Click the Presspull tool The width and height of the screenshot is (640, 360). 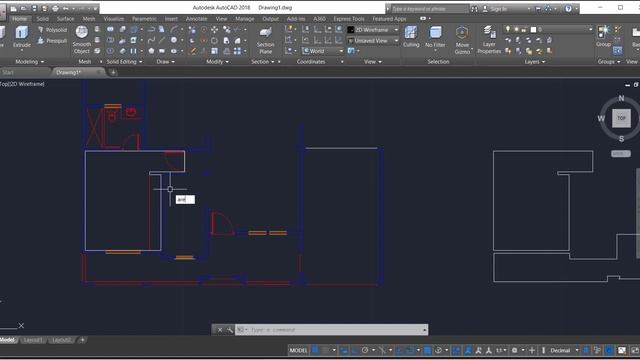(52, 40)
